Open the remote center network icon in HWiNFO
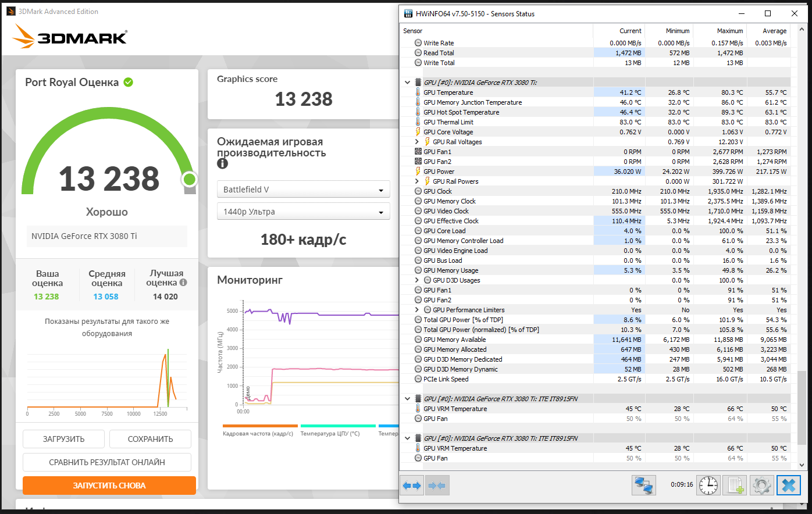 (644, 485)
